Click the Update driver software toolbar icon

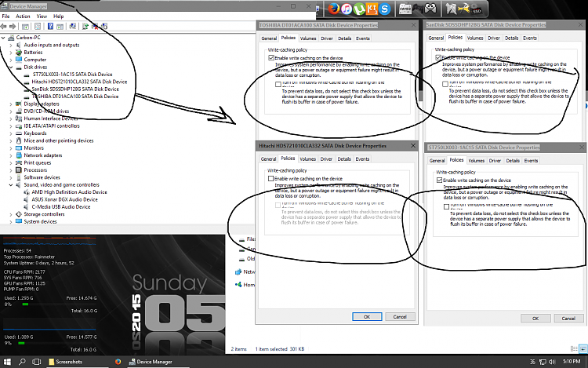pos(85,26)
